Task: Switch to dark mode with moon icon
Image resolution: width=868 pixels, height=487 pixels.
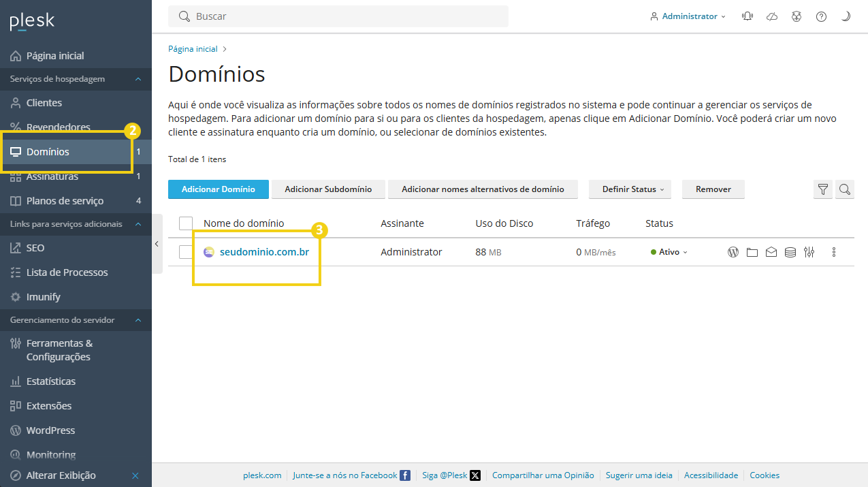Action: tap(846, 16)
